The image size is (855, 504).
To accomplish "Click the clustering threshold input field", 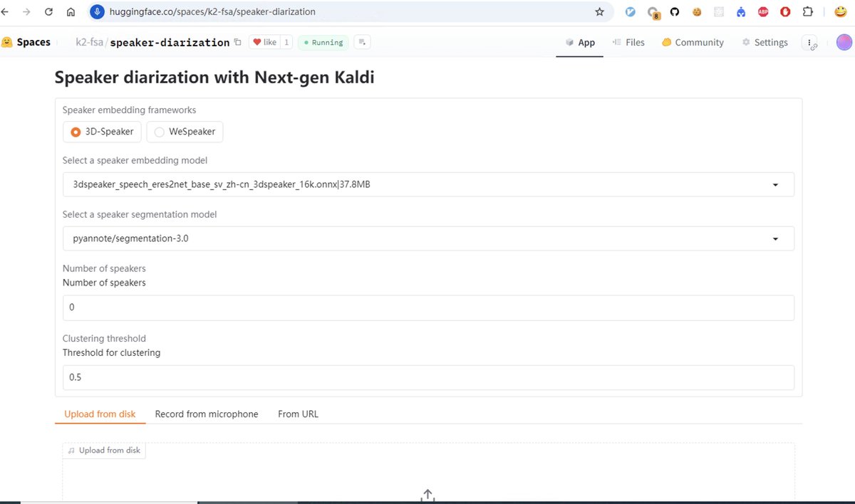I will click(428, 377).
